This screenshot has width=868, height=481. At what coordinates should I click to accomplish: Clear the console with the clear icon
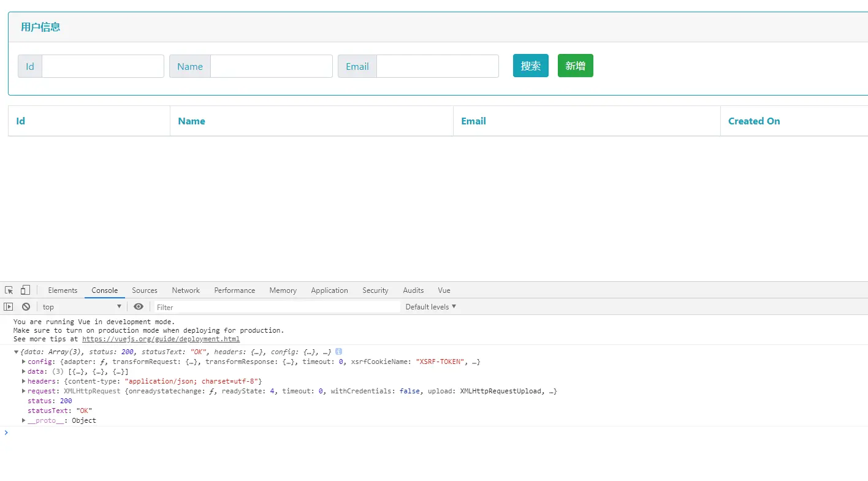26,307
